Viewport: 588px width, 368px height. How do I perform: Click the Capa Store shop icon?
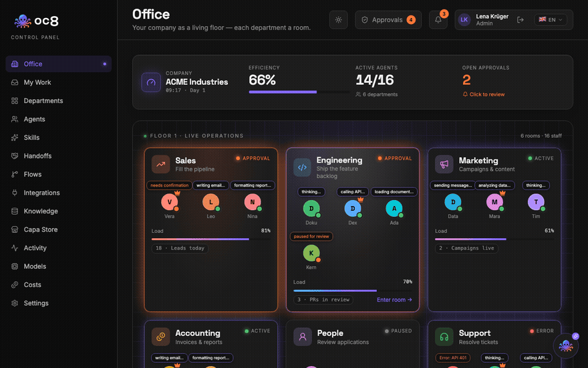point(15,229)
